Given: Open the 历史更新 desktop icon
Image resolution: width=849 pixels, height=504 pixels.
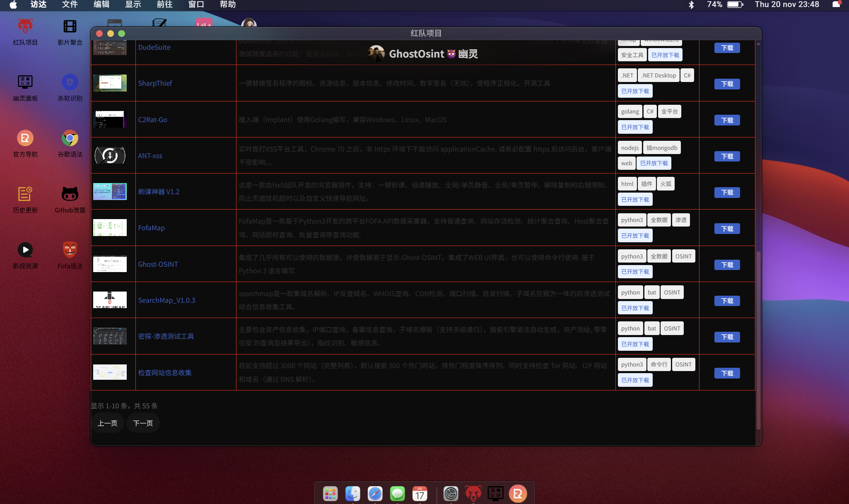Looking at the screenshot, I should [25, 194].
